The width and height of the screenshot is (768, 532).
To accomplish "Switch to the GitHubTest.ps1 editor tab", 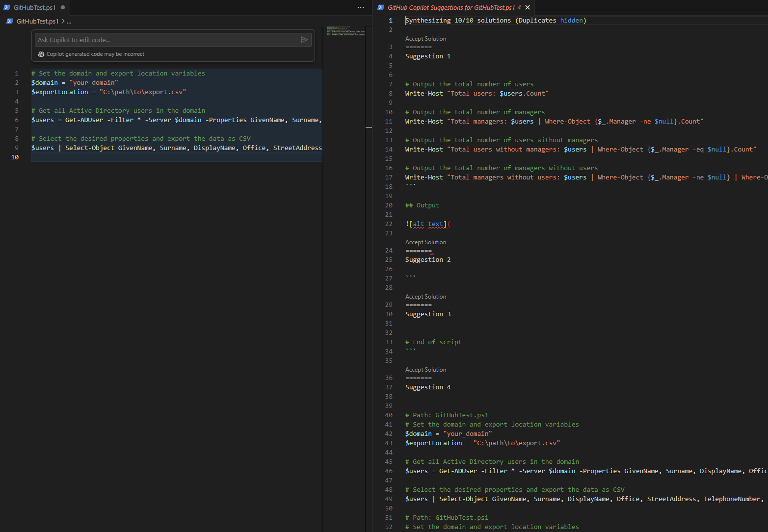I will [x=34, y=7].
